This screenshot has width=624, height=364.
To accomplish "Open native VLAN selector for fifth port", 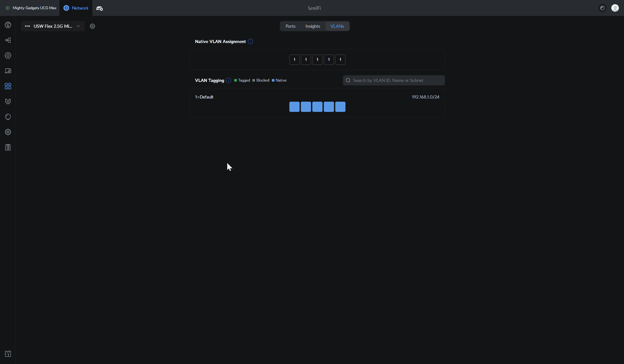I will point(340,60).
